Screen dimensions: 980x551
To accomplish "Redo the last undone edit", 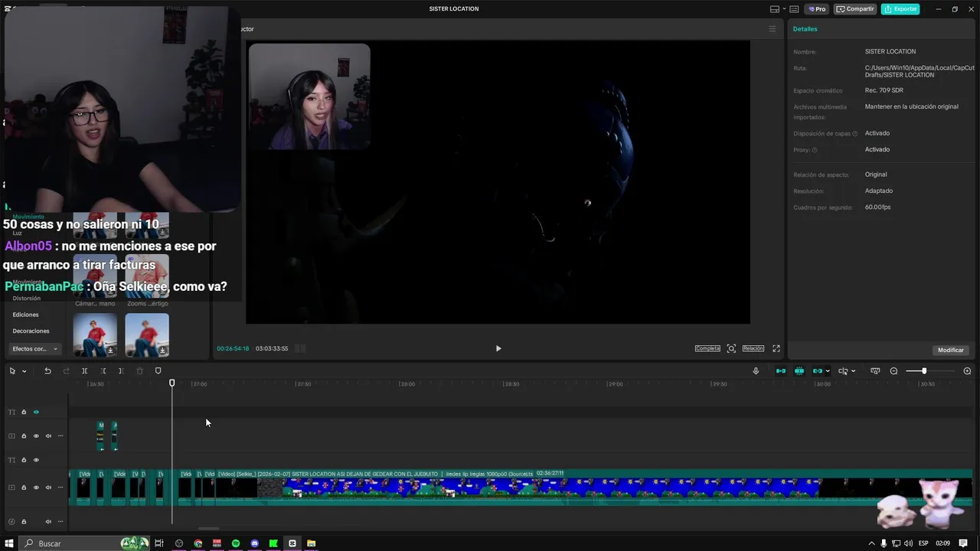I will (x=66, y=371).
